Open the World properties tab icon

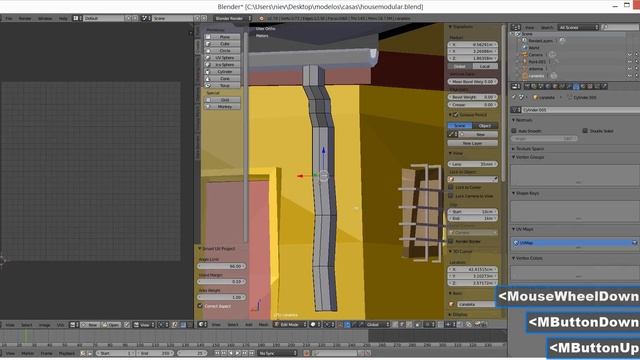pyautogui.click(x=548, y=86)
